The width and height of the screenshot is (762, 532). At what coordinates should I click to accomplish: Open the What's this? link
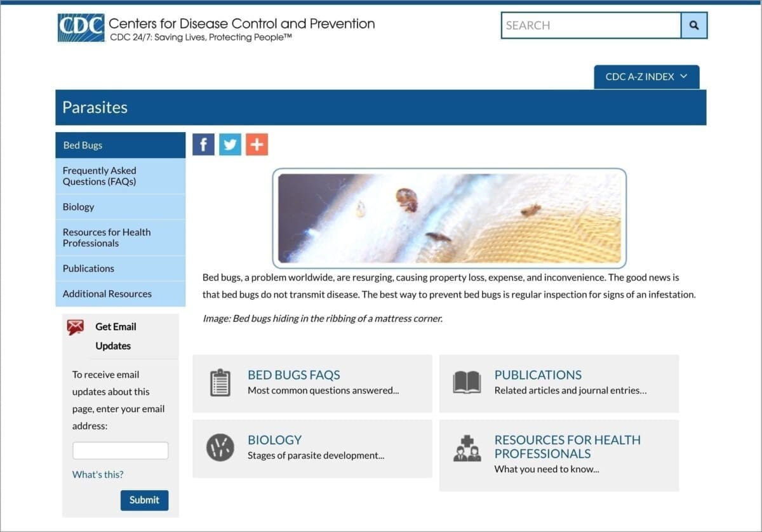coord(98,474)
